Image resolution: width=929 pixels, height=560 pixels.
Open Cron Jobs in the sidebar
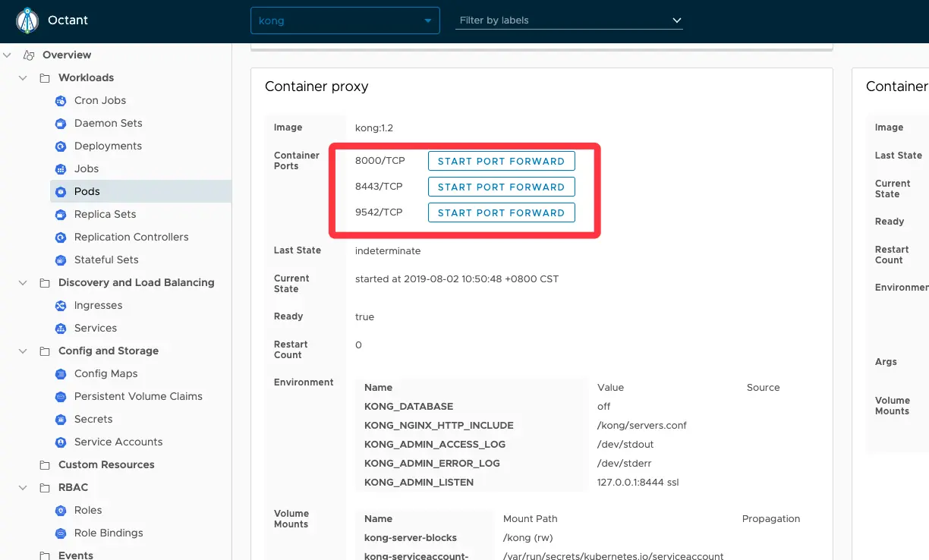click(x=100, y=100)
